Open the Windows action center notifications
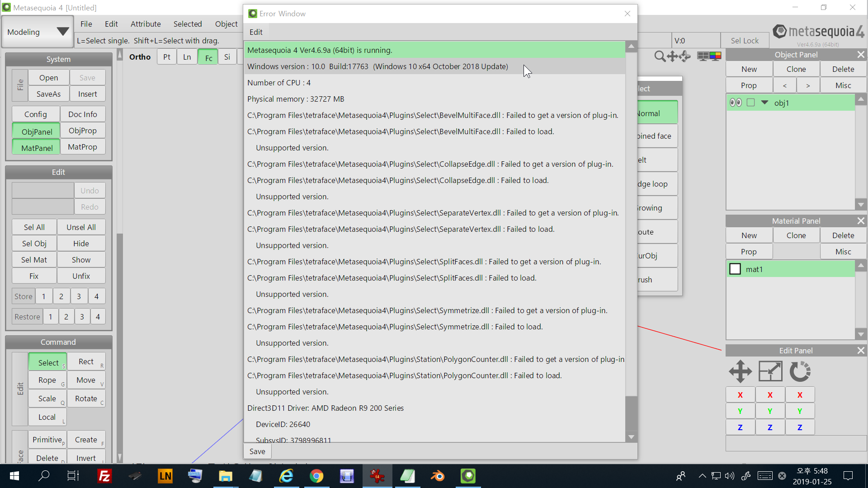This screenshot has width=868, height=488. coord(848,476)
